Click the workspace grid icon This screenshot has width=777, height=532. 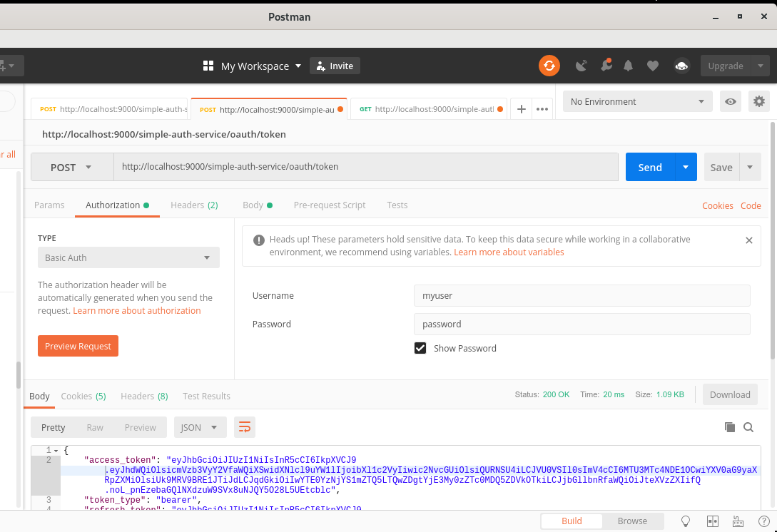(208, 66)
